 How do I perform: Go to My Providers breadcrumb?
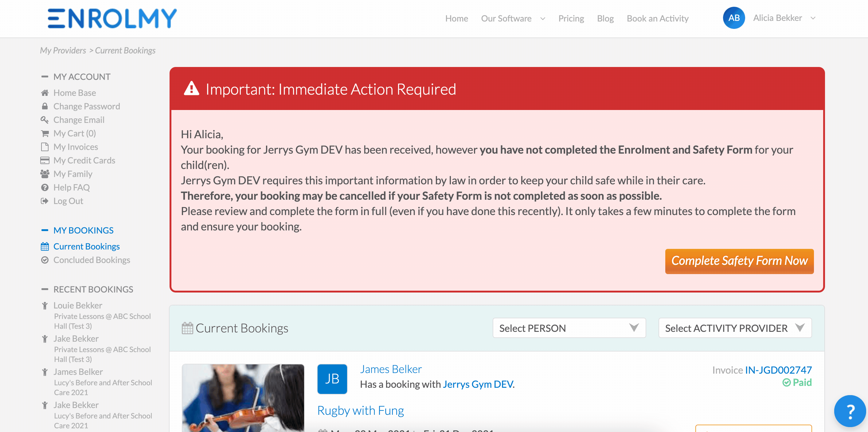63,50
